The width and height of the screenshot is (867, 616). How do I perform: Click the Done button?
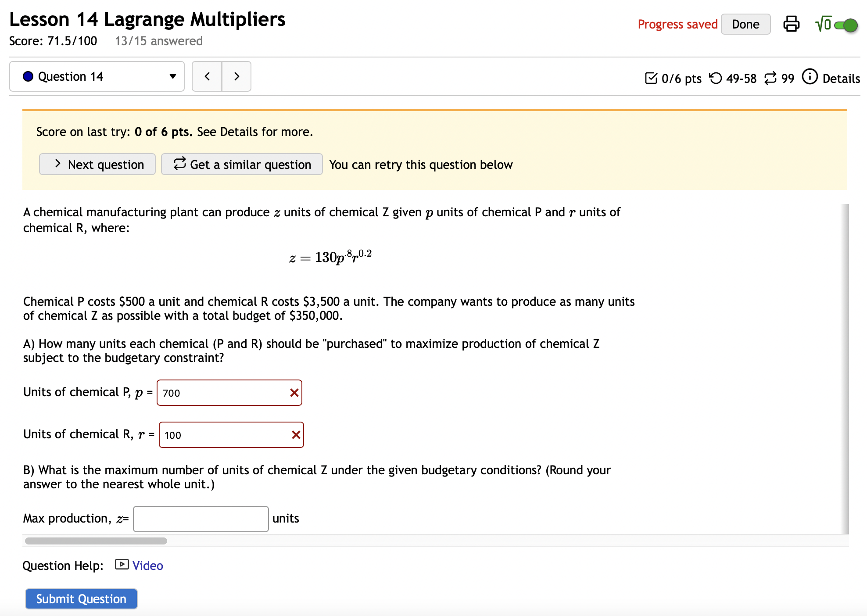[x=745, y=24]
